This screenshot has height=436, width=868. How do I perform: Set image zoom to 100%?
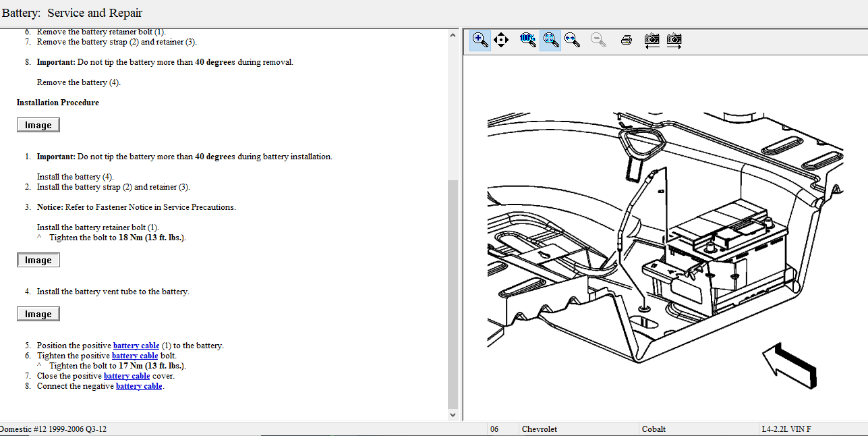coord(527,40)
